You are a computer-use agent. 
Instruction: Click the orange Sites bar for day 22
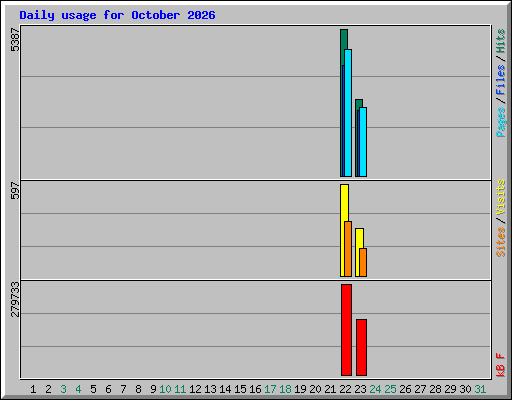coord(348,249)
